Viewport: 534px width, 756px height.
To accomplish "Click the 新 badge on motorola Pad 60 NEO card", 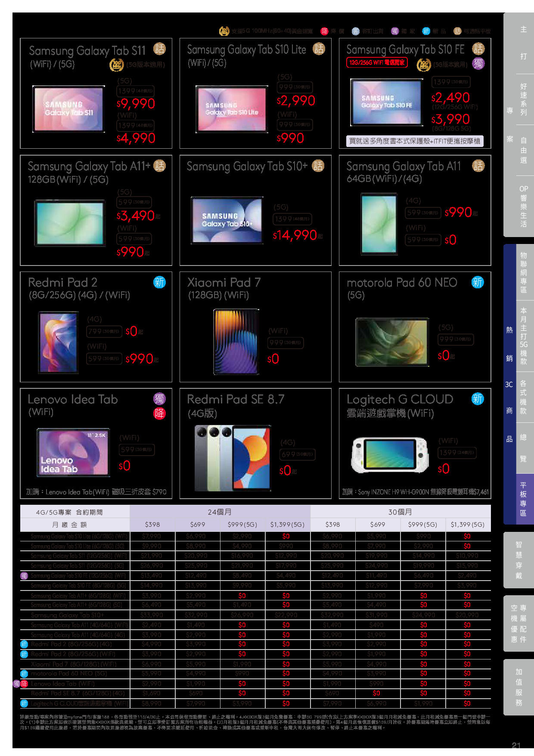I will (478, 282).
